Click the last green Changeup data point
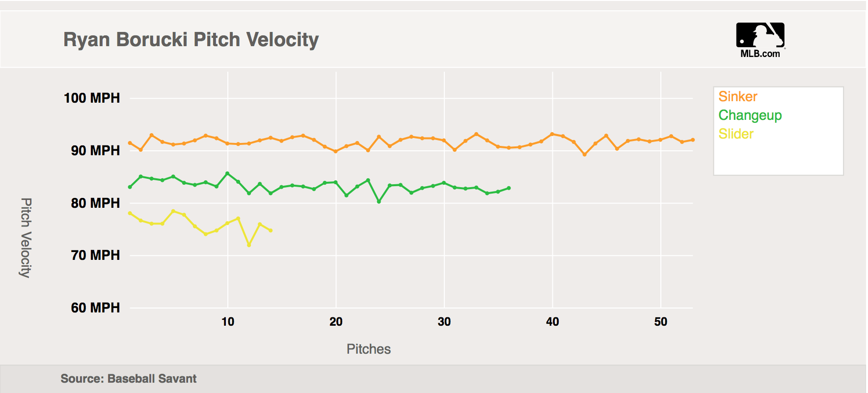868x393 pixels. (509, 188)
